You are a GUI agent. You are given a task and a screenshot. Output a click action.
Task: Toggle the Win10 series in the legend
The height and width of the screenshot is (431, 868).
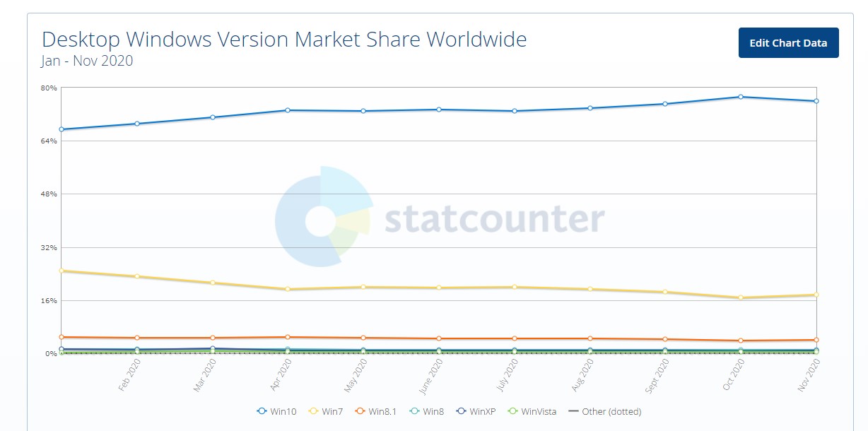tap(277, 411)
